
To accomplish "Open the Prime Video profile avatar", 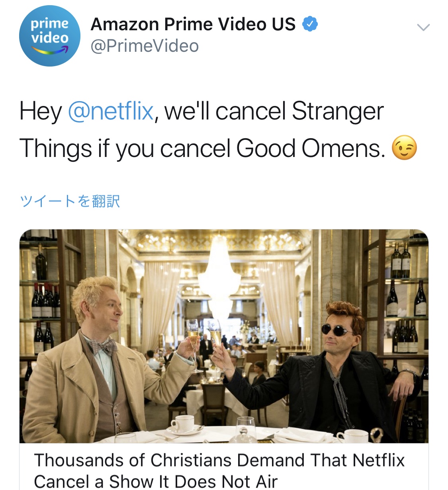I will (x=49, y=36).
